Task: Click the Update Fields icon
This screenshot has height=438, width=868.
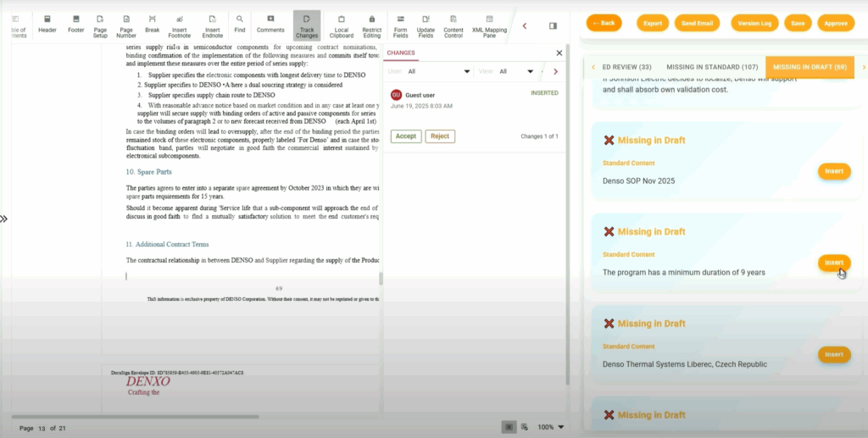Action: (426, 25)
